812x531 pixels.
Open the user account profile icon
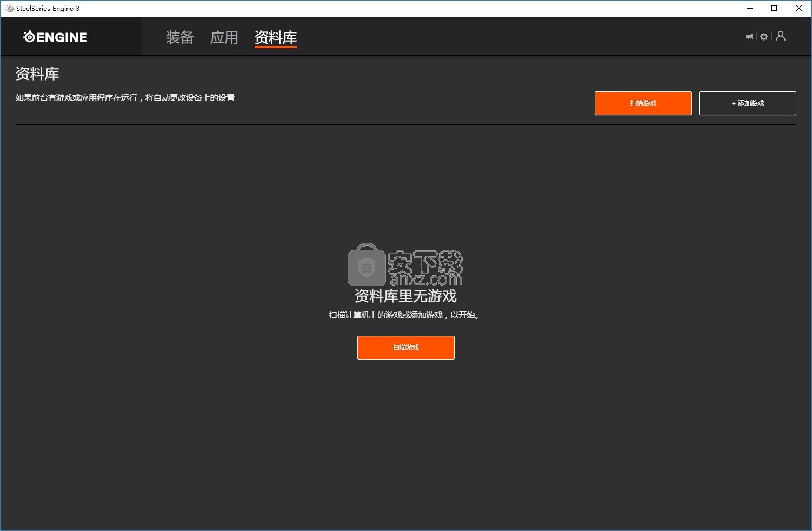click(781, 36)
